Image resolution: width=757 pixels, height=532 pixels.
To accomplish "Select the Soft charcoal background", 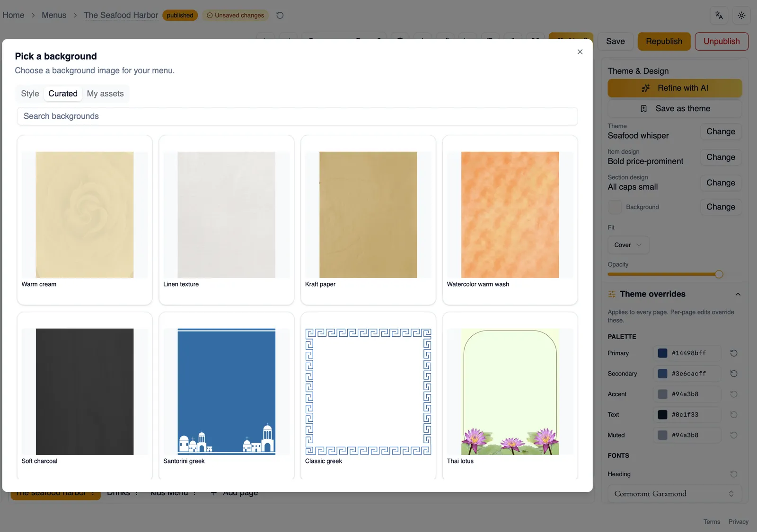I will pos(85,396).
